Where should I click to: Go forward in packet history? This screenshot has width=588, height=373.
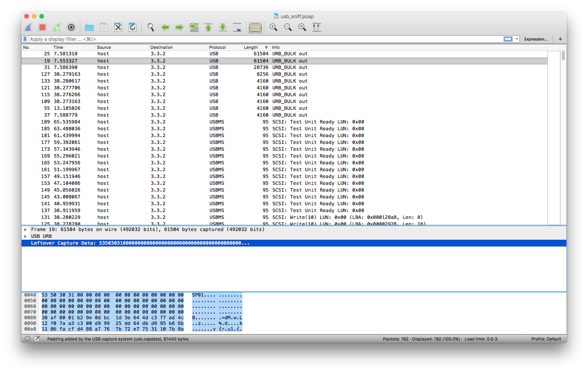pos(180,27)
